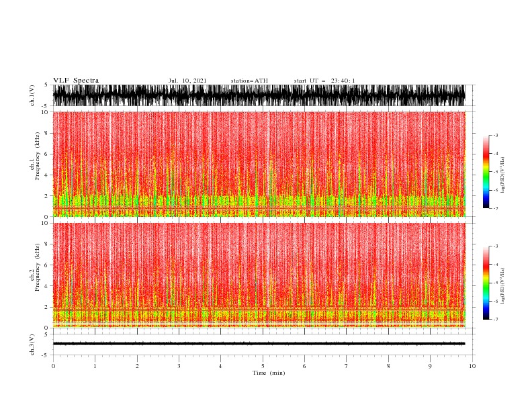Screen dimensions: 532x411
Task: Click the "ch.1(V)" waveform axis label
Action: pyautogui.click(x=32, y=95)
